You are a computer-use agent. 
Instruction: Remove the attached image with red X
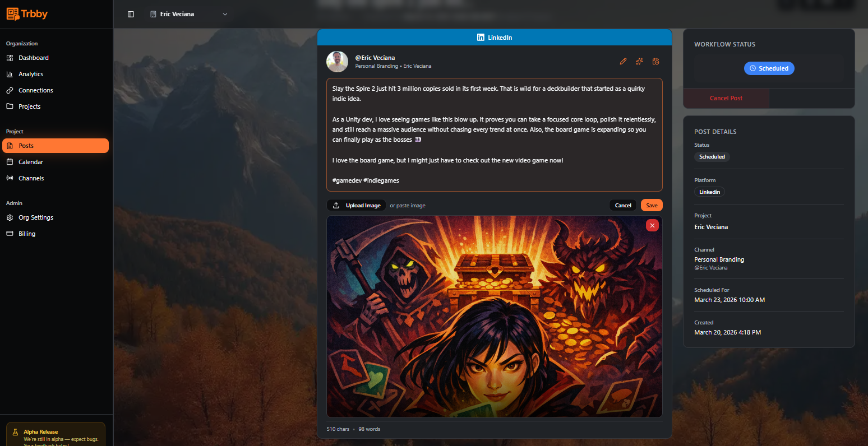[652, 225]
